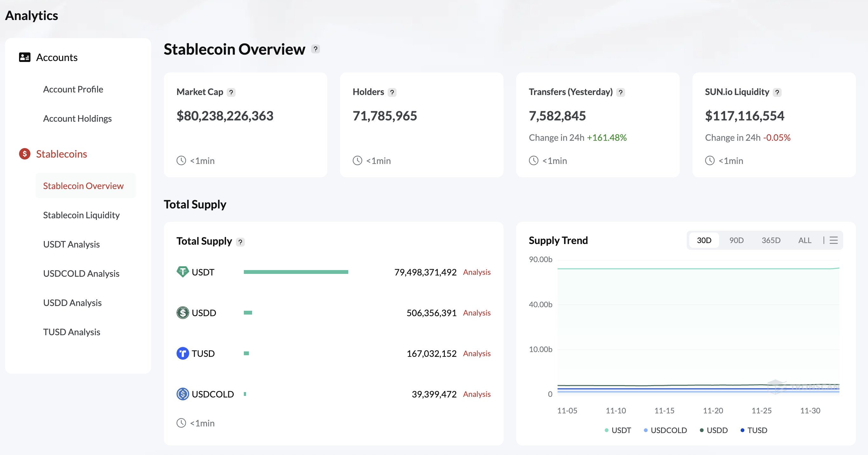Open the Stablecoin Liquidity page
The height and width of the screenshot is (455, 868).
tap(81, 215)
